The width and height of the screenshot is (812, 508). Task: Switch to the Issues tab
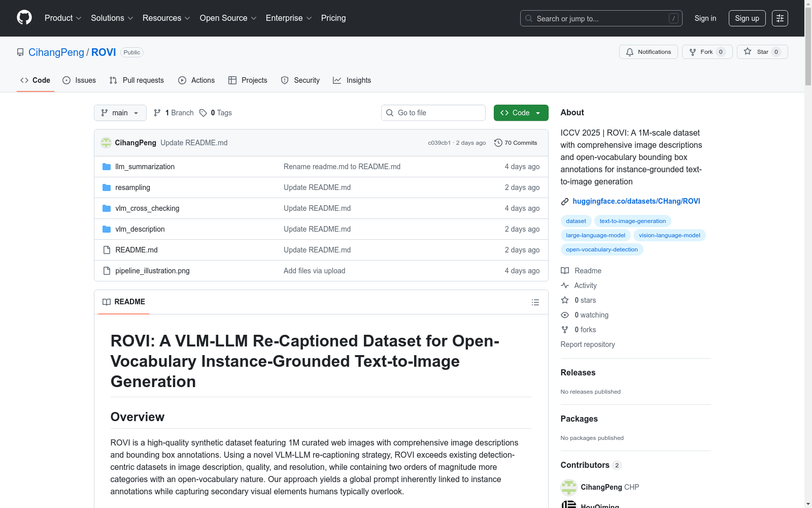click(79, 80)
